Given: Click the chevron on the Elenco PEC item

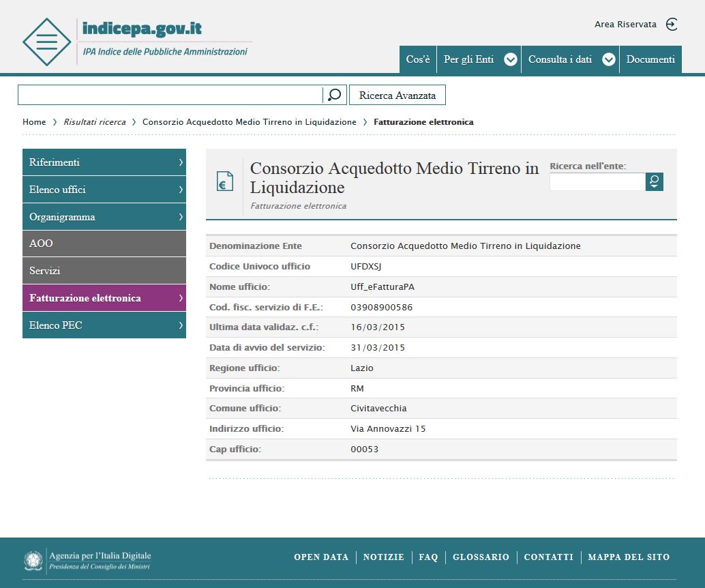Looking at the screenshot, I should pos(181,325).
